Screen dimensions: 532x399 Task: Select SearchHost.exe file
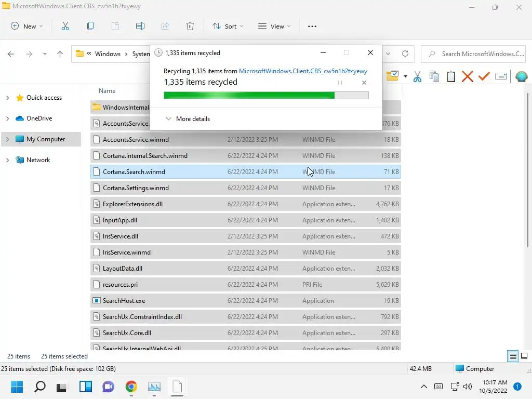click(246, 301)
